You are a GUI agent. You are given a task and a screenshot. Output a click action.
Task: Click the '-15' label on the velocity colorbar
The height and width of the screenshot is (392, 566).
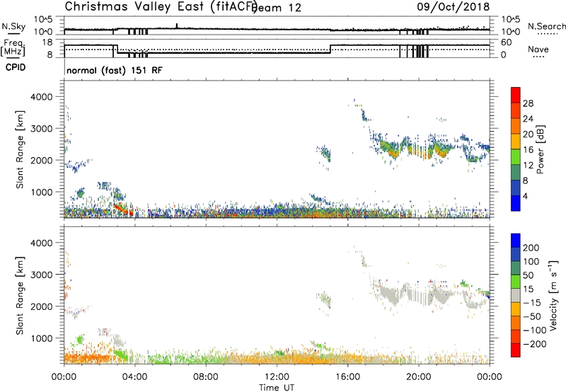[x=532, y=303]
